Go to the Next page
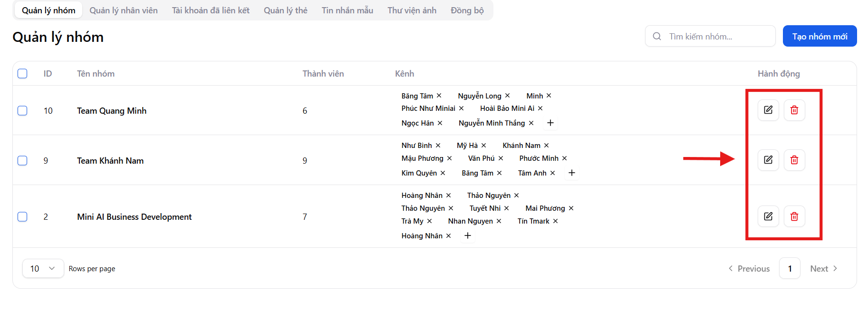The height and width of the screenshot is (333, 868). (x=823, y=269)
